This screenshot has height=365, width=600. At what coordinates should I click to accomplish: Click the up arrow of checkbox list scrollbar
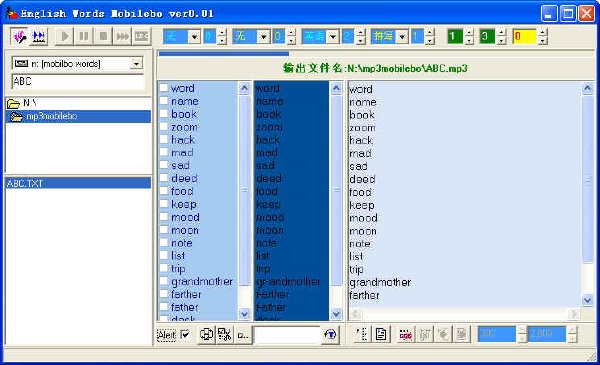click(244, 88)
